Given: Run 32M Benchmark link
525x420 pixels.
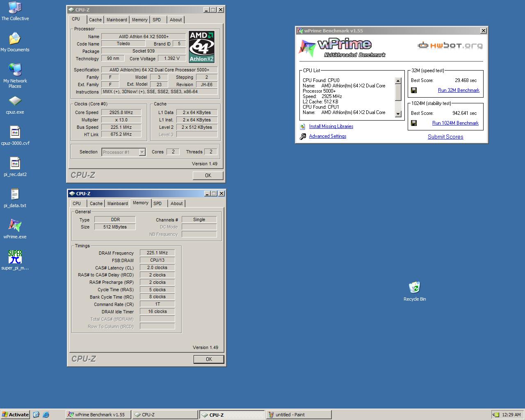Looking at the screenshot, I should (x=459, y=90).
